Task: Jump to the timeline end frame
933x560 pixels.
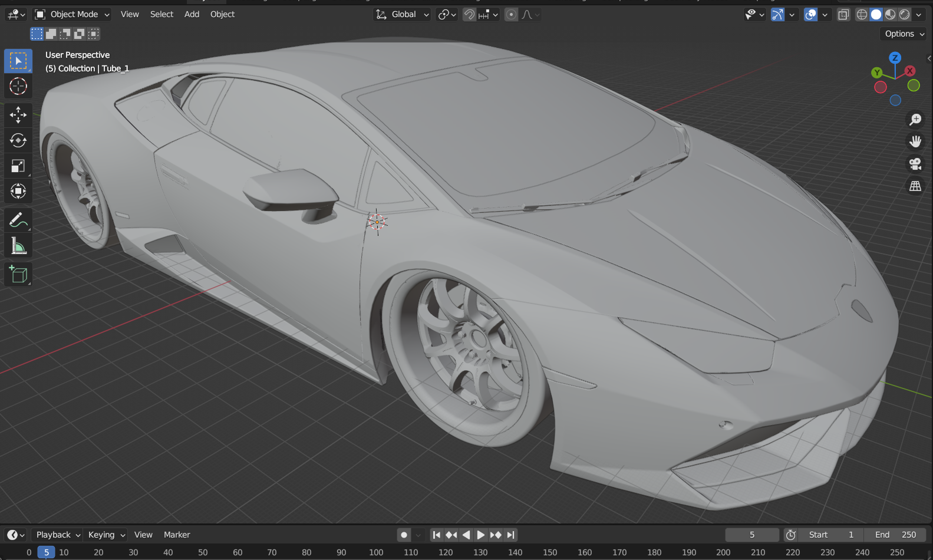Action: coord(510,535)
